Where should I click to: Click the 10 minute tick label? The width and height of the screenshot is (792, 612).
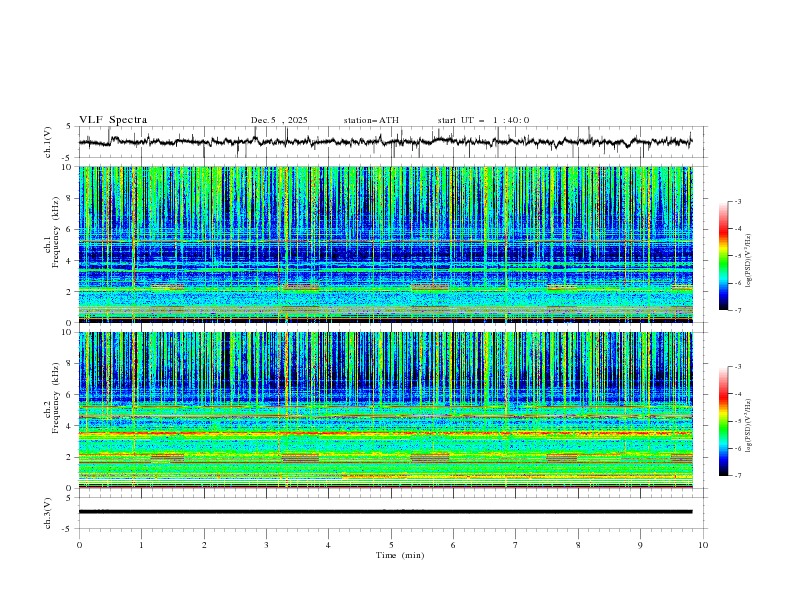[x=703, y=544]
